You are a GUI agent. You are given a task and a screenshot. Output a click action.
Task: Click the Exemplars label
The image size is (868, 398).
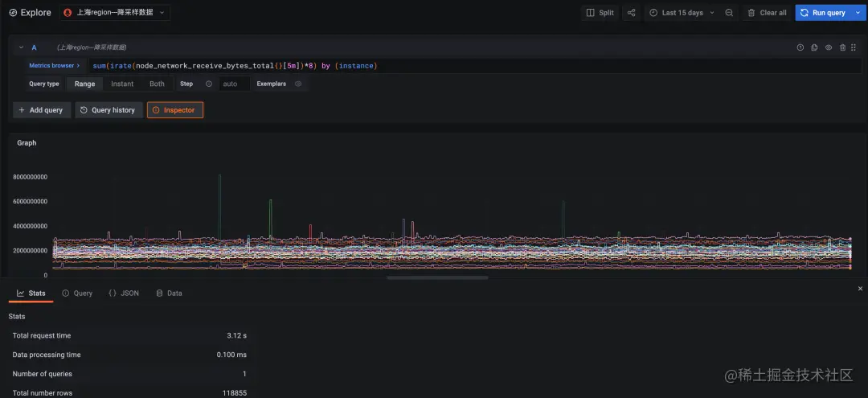pyautogui.click(x=272, y=84)
